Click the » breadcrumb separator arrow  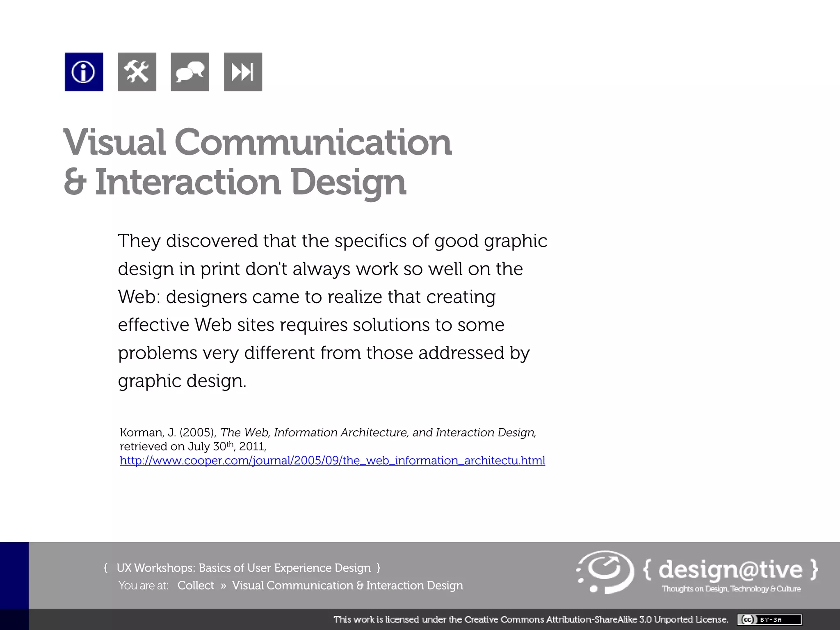point(223,586)
